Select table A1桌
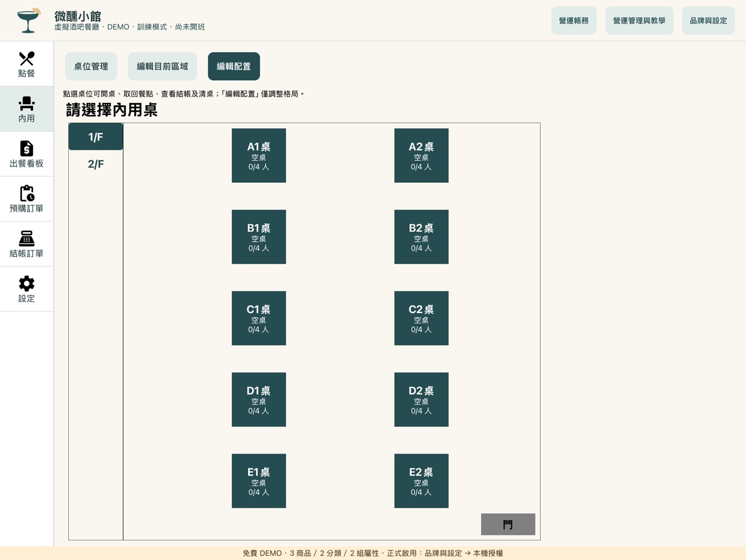Viewport: 746px width, 560px height. pyautogui.click(x=259, y=156)
